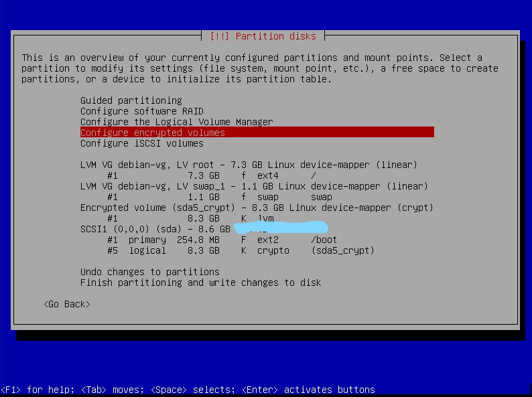
Task: Select the SCSI1 (0,0,0) sda disk
Action: [x=154, y=229]
